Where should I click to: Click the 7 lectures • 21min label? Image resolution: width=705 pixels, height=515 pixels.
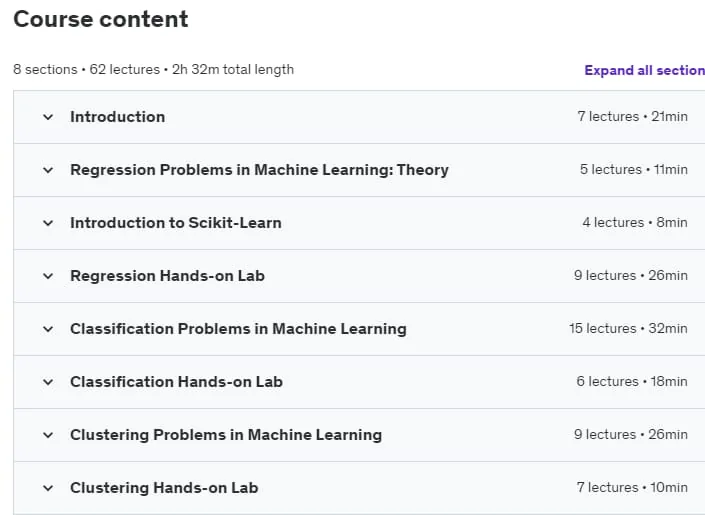(x=633, y=116)
